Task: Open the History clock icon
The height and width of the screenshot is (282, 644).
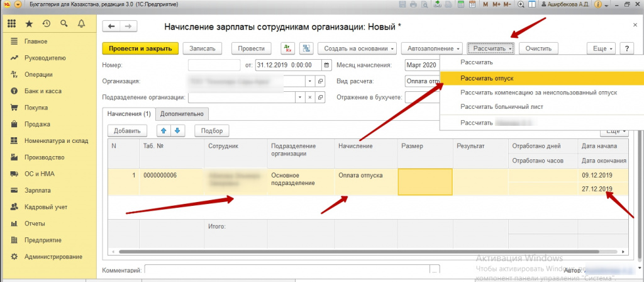Action: (x=47, y=24)
